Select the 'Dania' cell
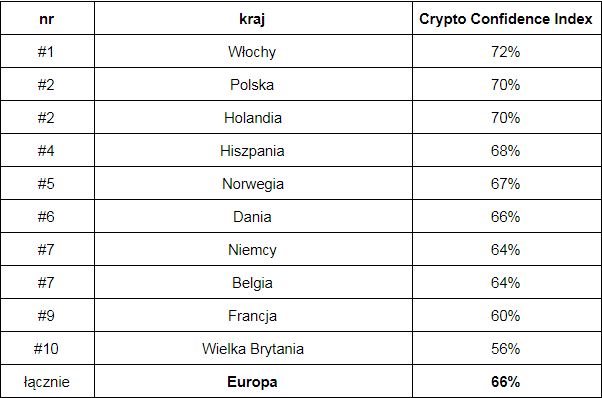This screenshot has width=602, height=398. tap(252, 217)
